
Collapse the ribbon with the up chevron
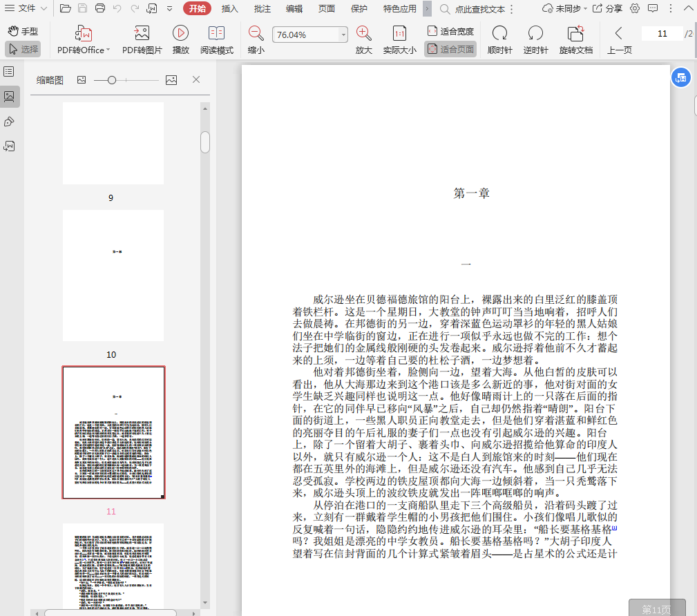pos(688,8)
